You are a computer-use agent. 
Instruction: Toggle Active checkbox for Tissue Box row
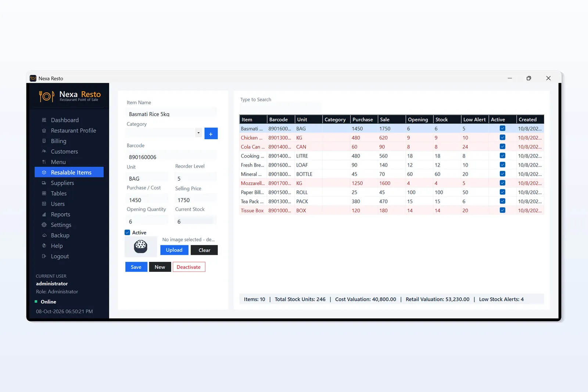click(x=502, y=210)
